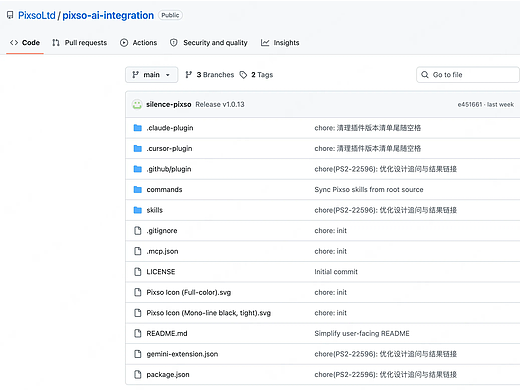Open the .gitignore file
Viewport: 520px width, 390px height.
(x=162, y=231)
